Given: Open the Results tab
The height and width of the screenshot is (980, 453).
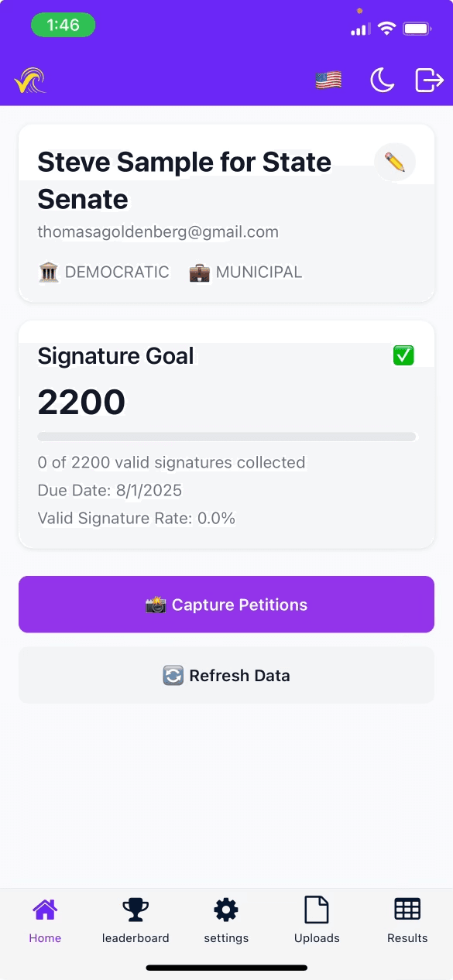Looking at the screenshot, I should (x=407, y=920).
